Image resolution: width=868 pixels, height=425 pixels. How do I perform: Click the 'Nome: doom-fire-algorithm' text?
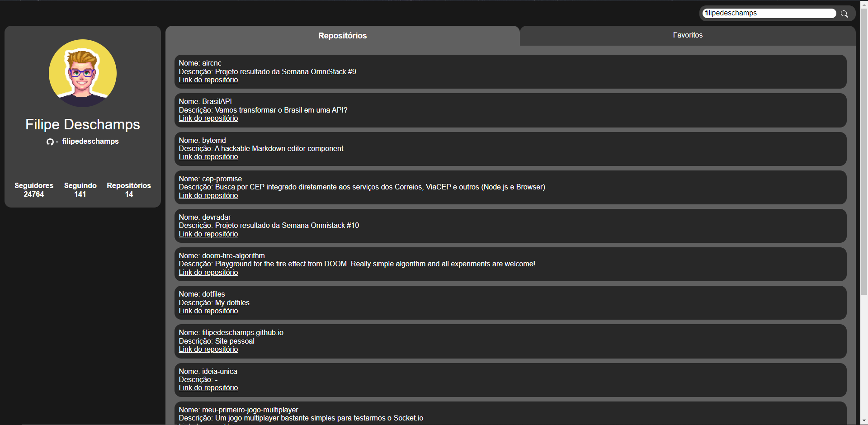[x=222, y=256]
